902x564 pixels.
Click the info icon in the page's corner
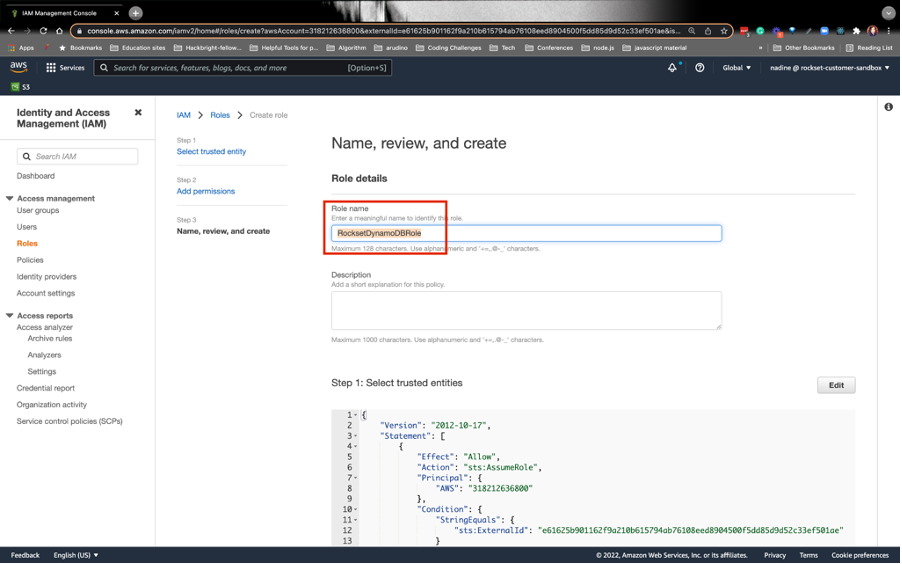[889, 107]
